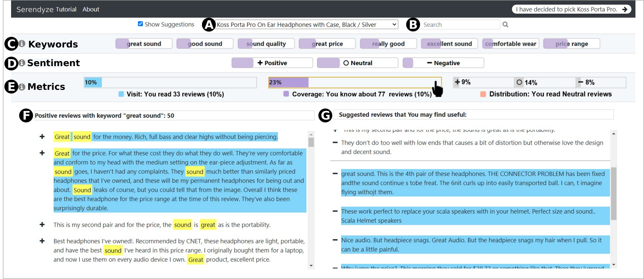Screen dimensions: 644x279
Task: Click the 14% neutral distribution bar
Action: pos(545,83)
